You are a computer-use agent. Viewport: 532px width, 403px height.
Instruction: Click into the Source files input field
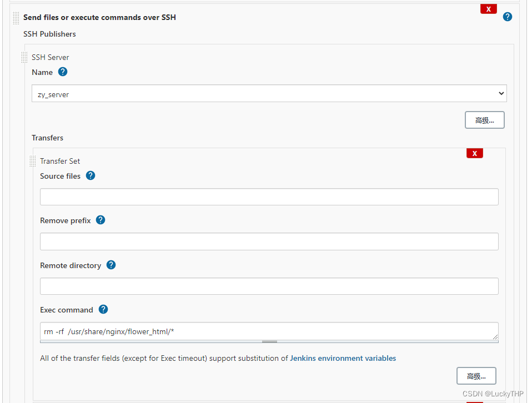click(269, 197)
